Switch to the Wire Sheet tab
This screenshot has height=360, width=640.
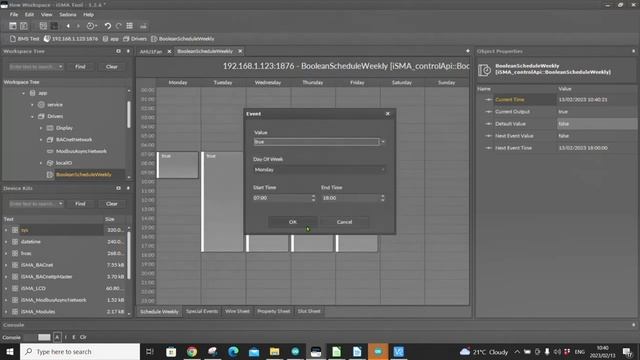coord(237,311)
